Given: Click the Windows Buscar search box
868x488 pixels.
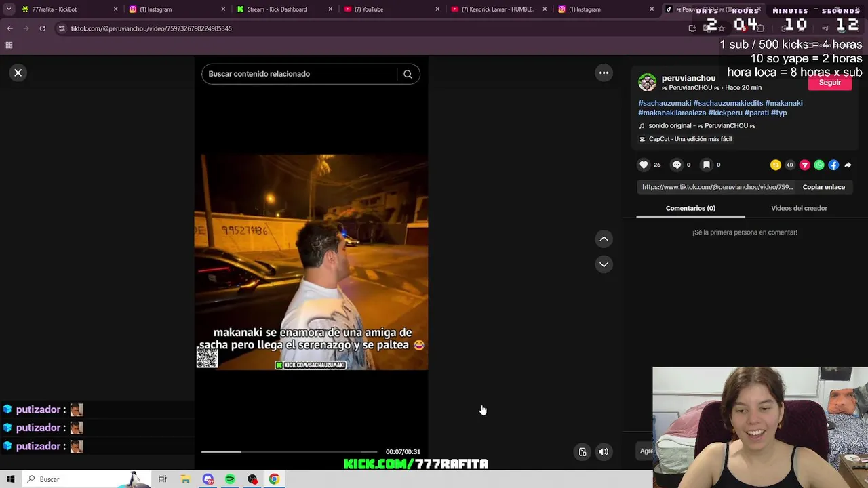Looking at the screenshot, I should (87, 479).
